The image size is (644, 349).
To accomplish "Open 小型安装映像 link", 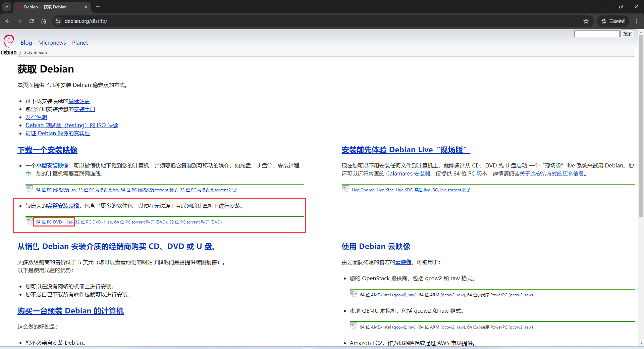I will tap(52, 165).
